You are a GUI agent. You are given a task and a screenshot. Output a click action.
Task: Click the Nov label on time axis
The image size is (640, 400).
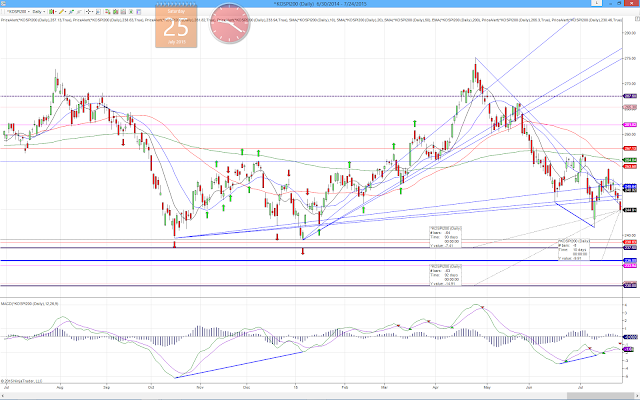pyautogui.click(x=200, y=385)
